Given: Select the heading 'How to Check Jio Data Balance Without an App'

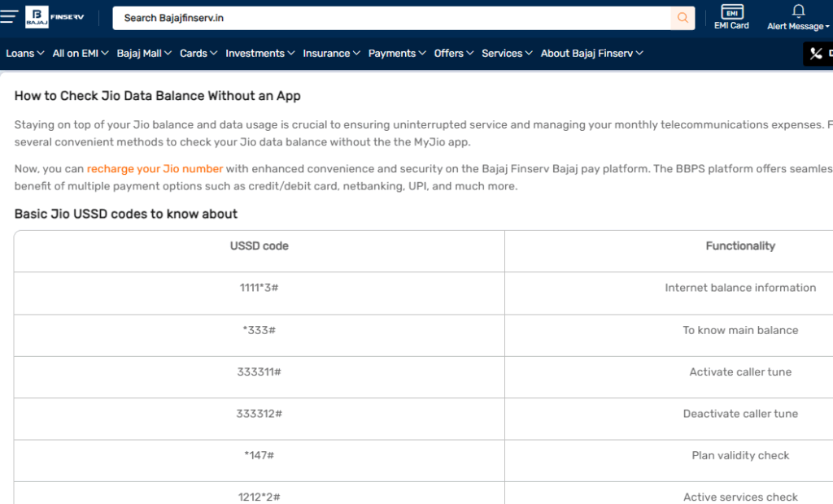Looking at the screenshot, I should tap(157, 96).
